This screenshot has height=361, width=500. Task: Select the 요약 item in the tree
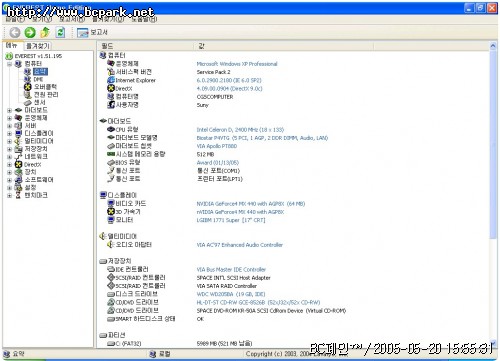(40, 71)
